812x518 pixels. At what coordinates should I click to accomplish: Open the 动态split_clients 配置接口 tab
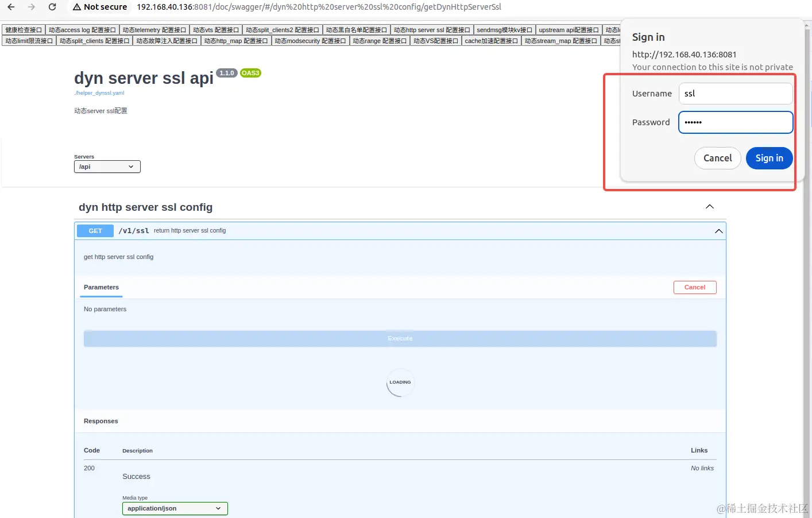coord(95,41)
